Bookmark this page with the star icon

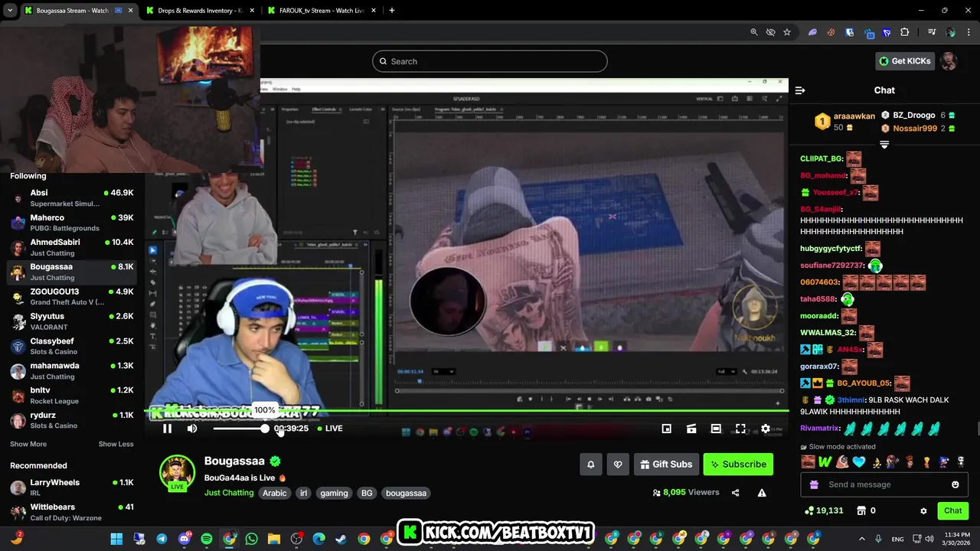point(786,32)
